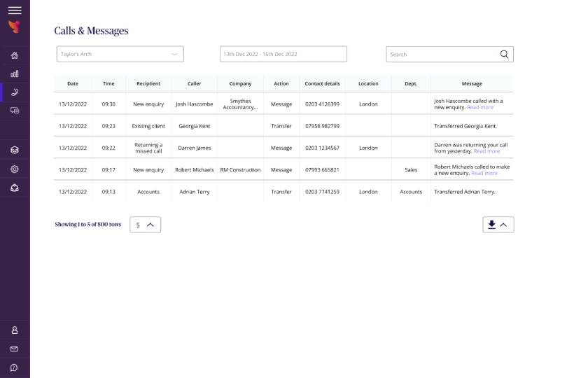Go to Home via house icon
The image size is (588, 378).
click(x=14, y=55)
